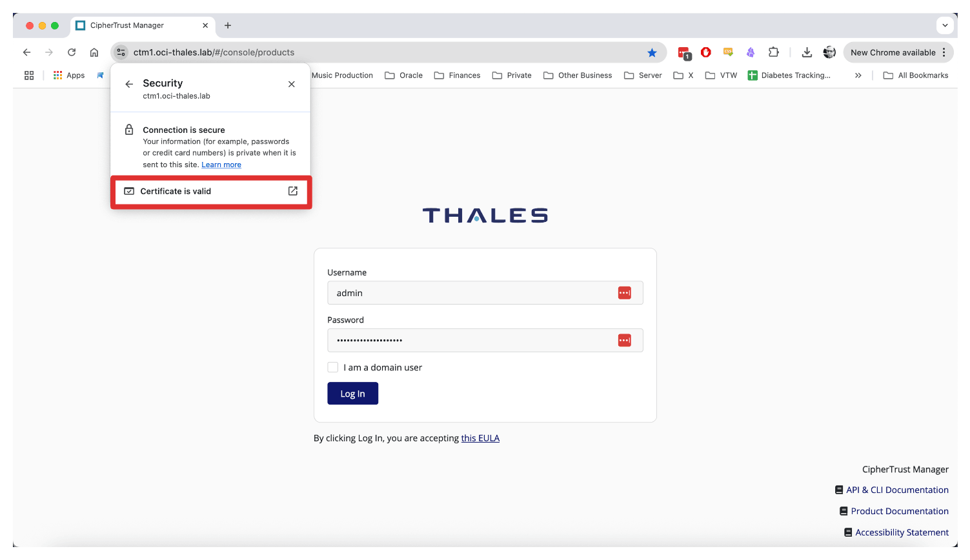Open the Downloads tray

coord(807,52)
